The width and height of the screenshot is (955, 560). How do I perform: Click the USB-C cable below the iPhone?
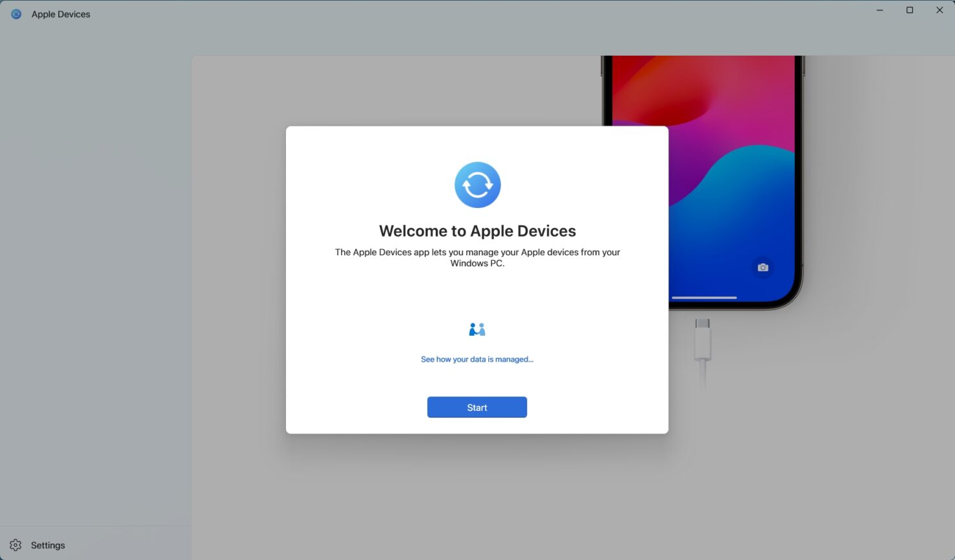click(x=702, y=344)
